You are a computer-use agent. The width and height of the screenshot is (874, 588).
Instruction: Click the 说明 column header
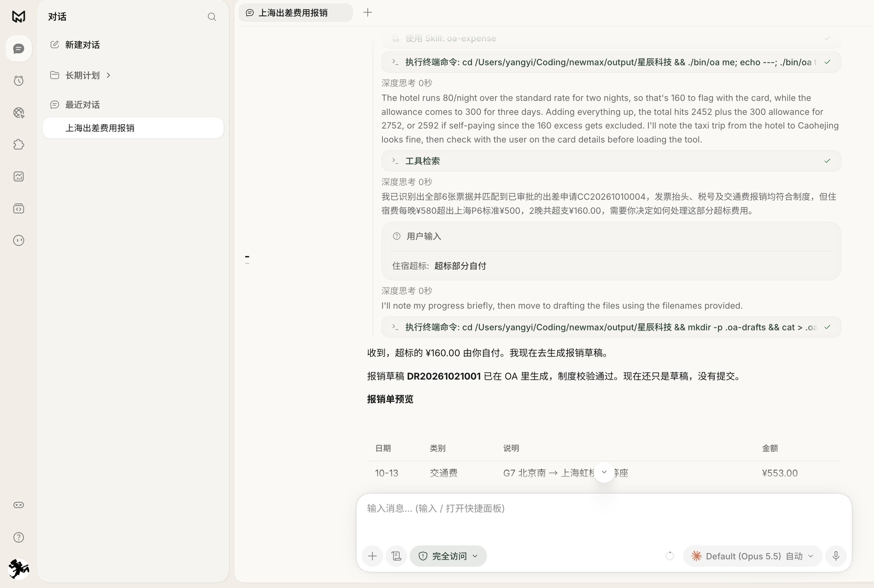point(511,448)
